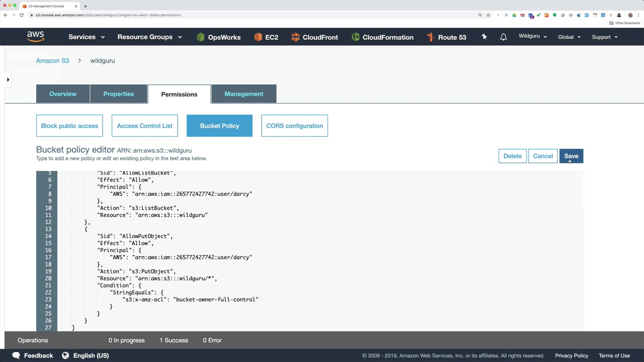The width and height of the screenshot is (644, 362).
Task: Click the language globe icon
Action: point(65,355)
